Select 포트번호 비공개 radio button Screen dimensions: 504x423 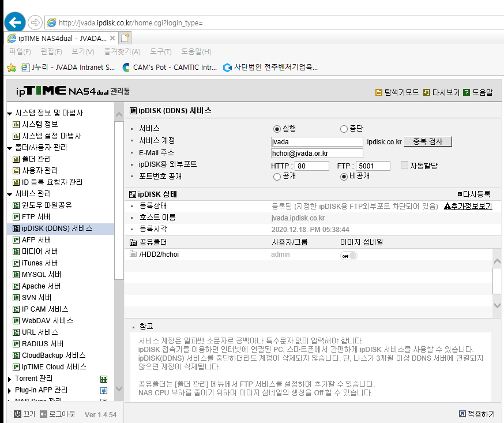[344, 177]
